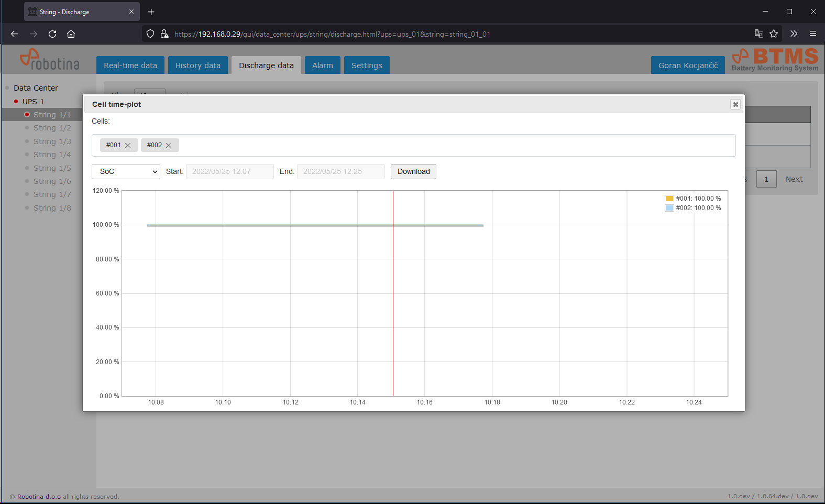Click the End date field

pyautogui.click(x=341, y=171)
